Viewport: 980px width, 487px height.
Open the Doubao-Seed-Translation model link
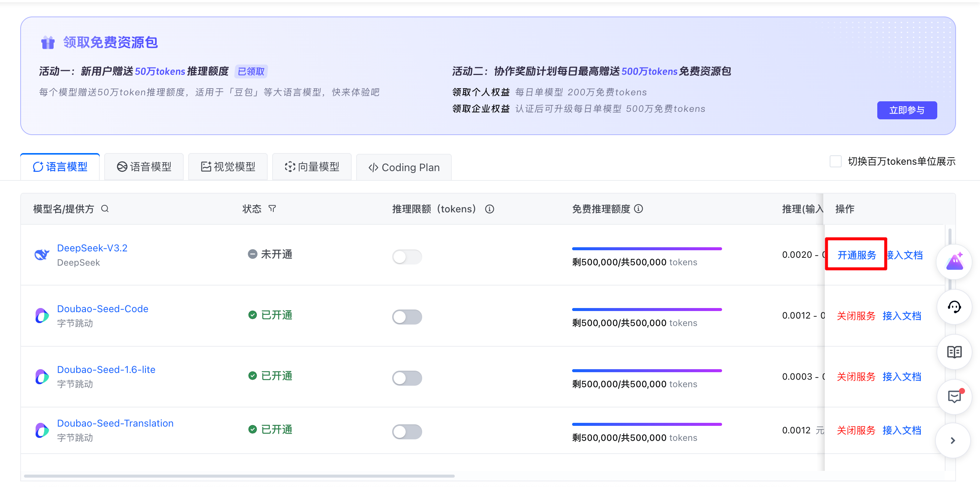pos(115,424)
